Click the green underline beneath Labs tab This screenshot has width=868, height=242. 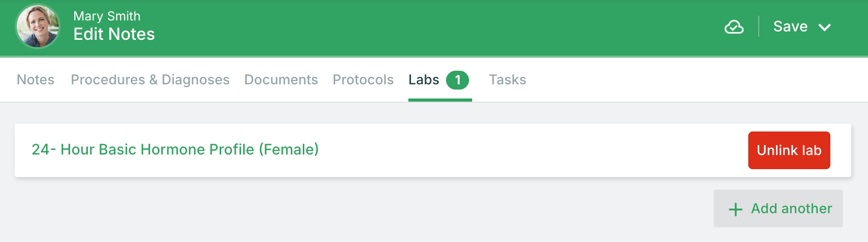pyautogui.click(x=440, y=100)
